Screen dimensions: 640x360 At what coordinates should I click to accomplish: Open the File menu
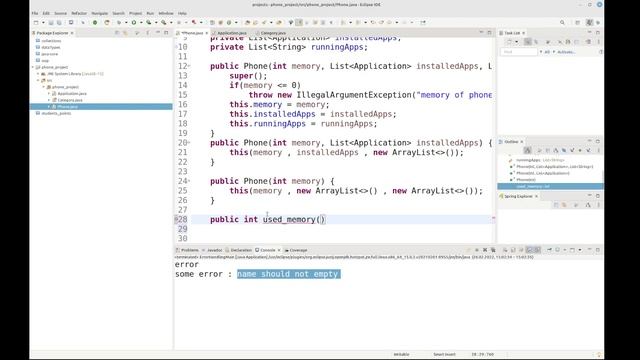click(35, 13)
